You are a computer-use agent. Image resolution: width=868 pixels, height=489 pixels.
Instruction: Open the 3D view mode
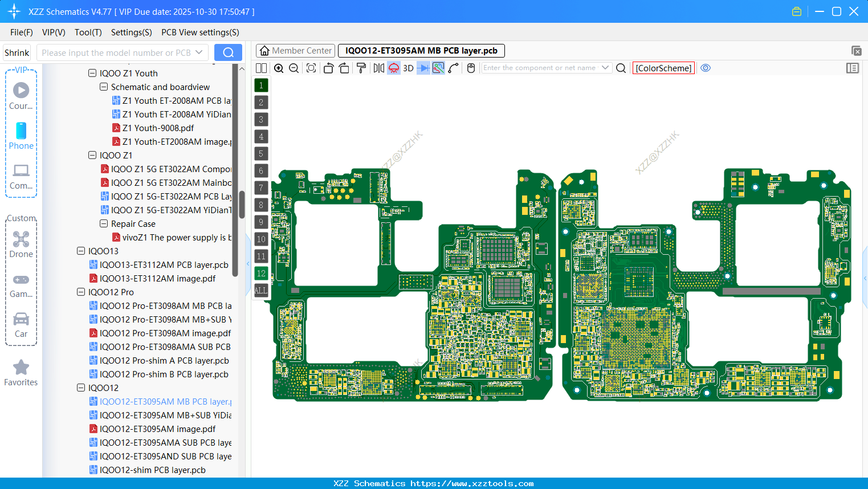[x=407, y=68]
